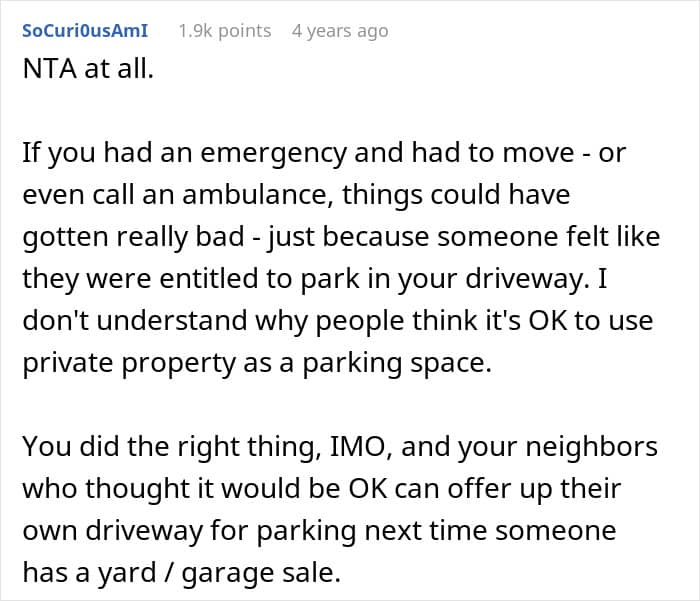
Task: Open the SoCuri0usAmI user profile
Action: (x=85, y=31)
